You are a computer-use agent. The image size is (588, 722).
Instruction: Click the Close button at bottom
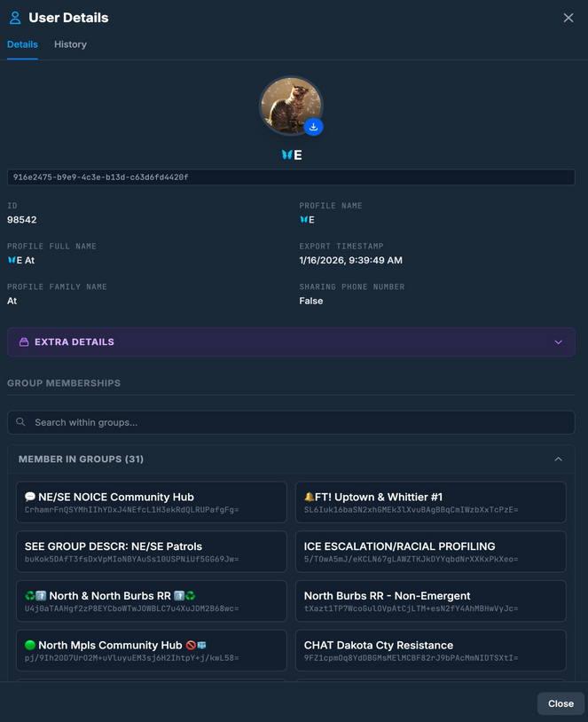[561, 703]
